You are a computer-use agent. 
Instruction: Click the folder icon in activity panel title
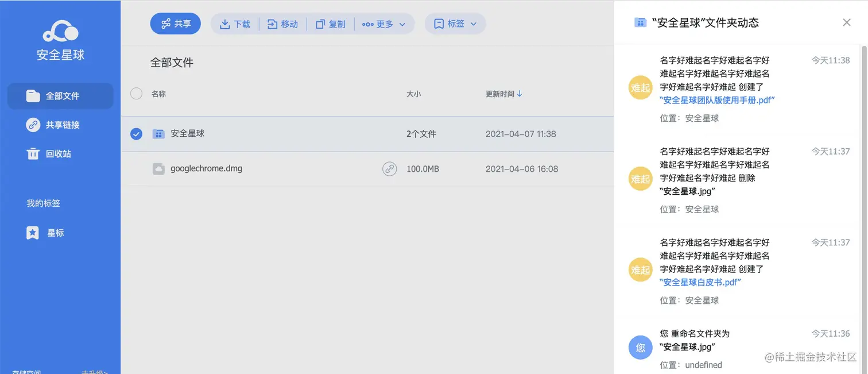tap(640, 22)
